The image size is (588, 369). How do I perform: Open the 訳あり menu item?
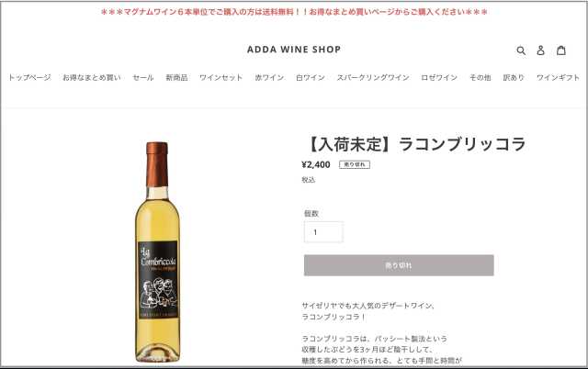(514, 77)
